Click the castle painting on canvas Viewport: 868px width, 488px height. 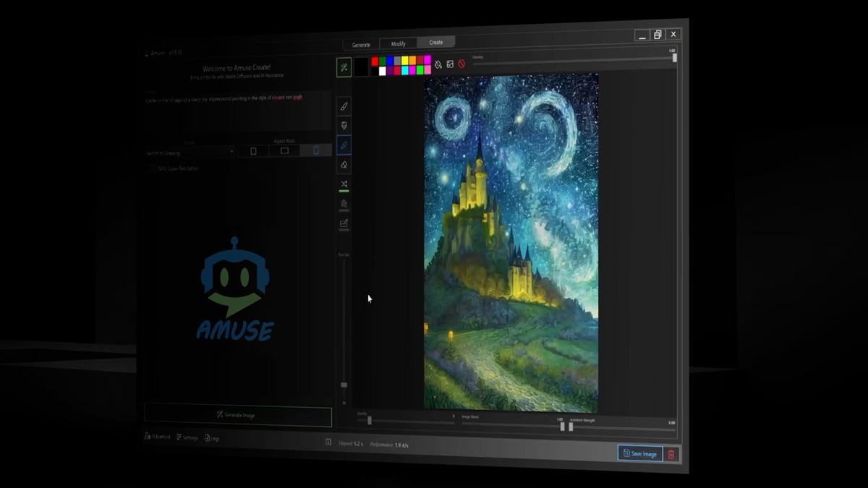tap(511, 242)
